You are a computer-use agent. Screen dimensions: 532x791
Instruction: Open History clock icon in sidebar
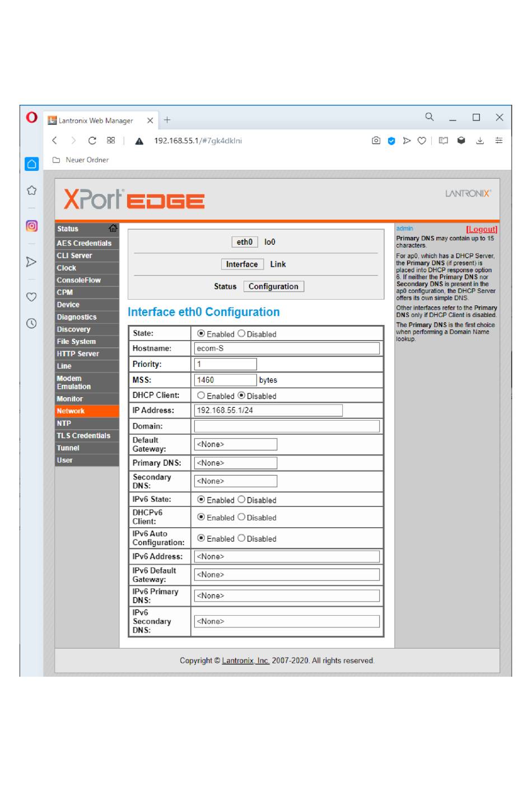coord(32,323)
